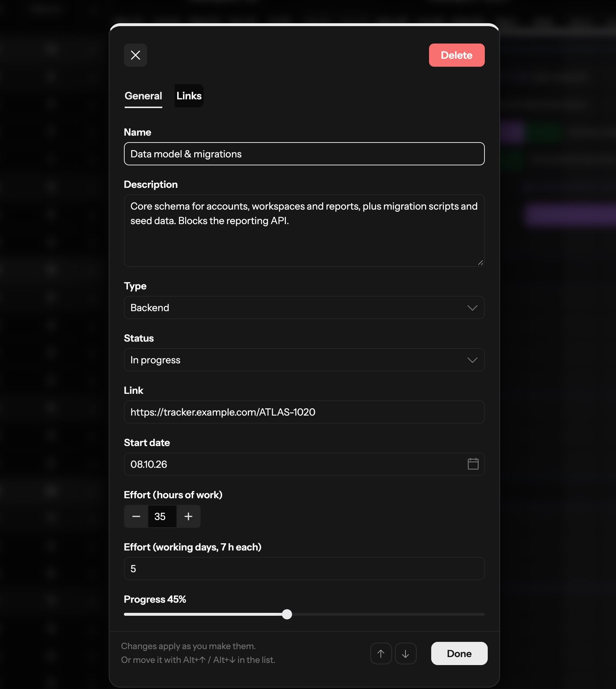Click the working days effort field
This screenshot has height=689, width=616.
pyautogui.click(x=304, y=569)
